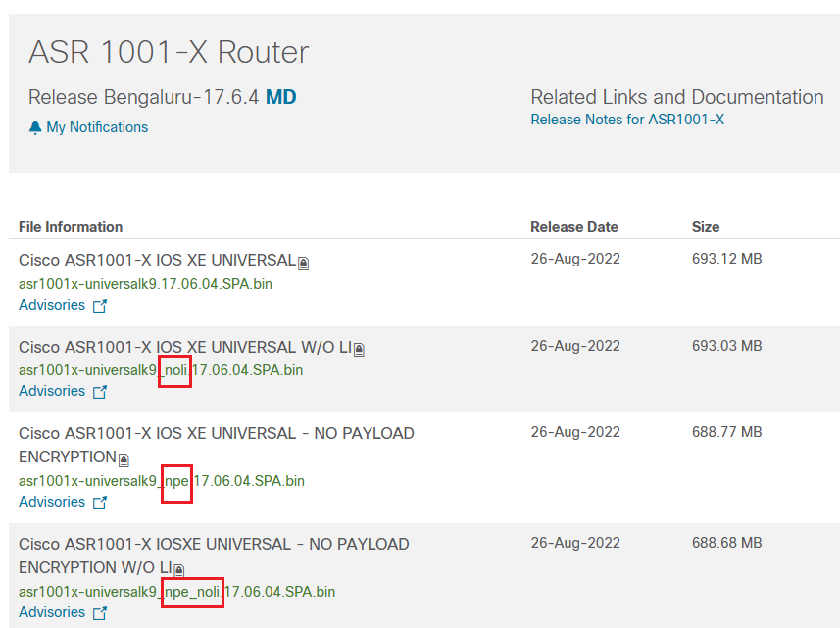This screenshot has width=840, height=628.
Task: Click Related Links and Documentation heading
Action: [677, 97]
